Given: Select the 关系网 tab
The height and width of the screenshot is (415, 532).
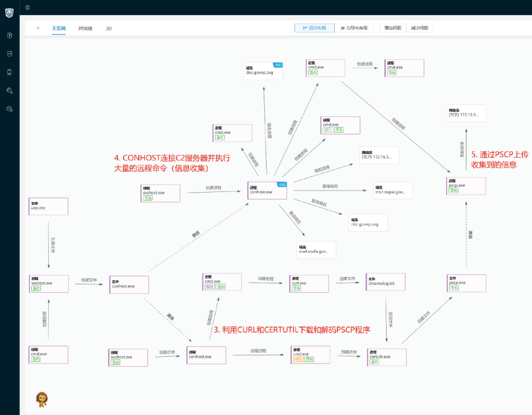Looking at the screenshot, I should [x=58, y=28].
